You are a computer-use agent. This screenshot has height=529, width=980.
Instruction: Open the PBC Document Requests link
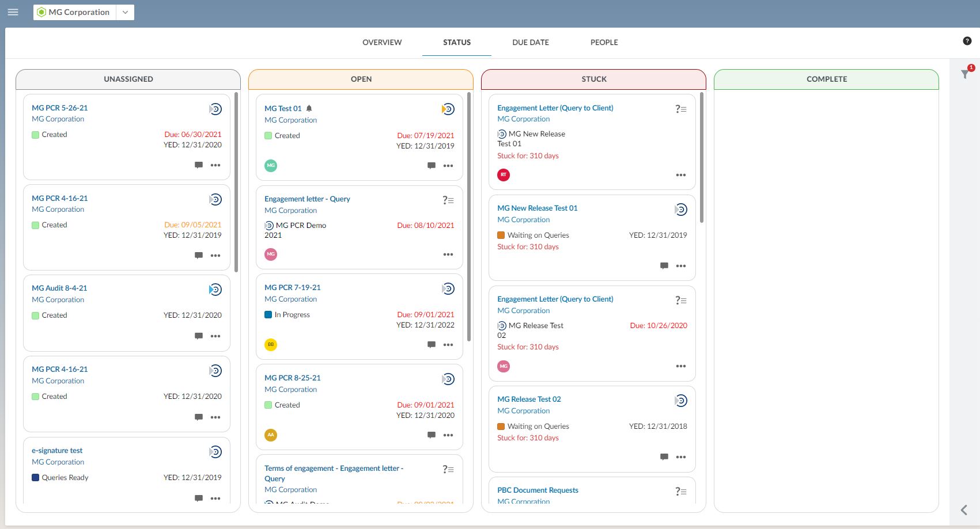click(x=538, y=490)
